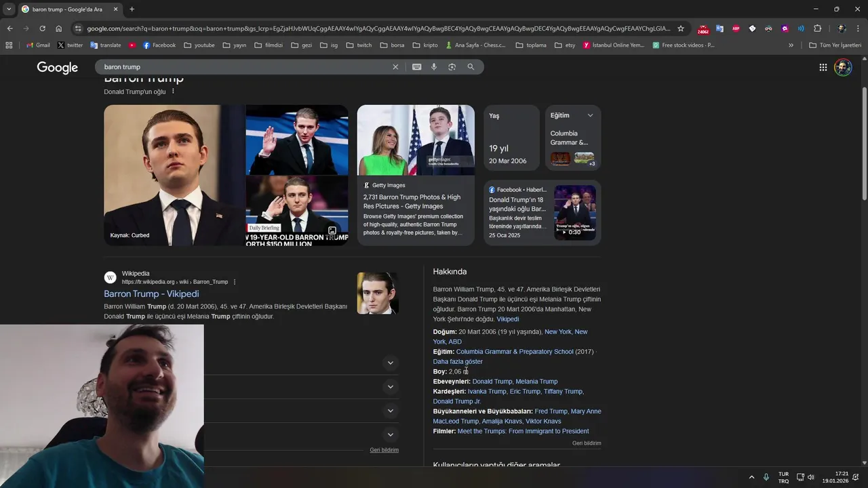Search by image with Google Lens
Screen dimensions: 868x488
pos(452,67)
